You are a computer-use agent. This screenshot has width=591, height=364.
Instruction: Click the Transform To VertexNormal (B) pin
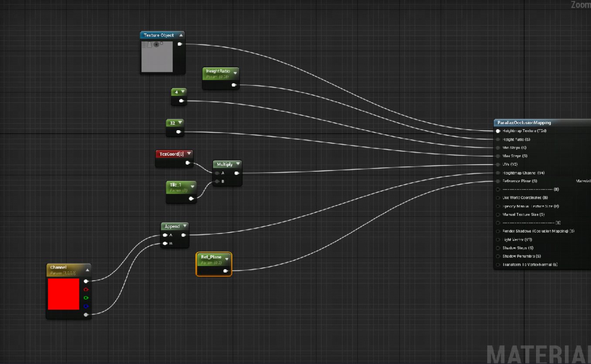(498, 265)
